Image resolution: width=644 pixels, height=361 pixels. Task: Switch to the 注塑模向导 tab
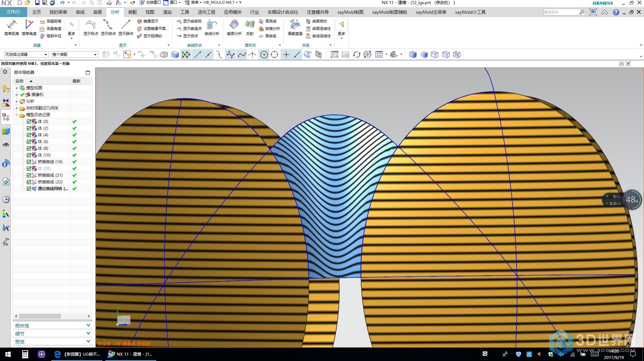point(318,12)
